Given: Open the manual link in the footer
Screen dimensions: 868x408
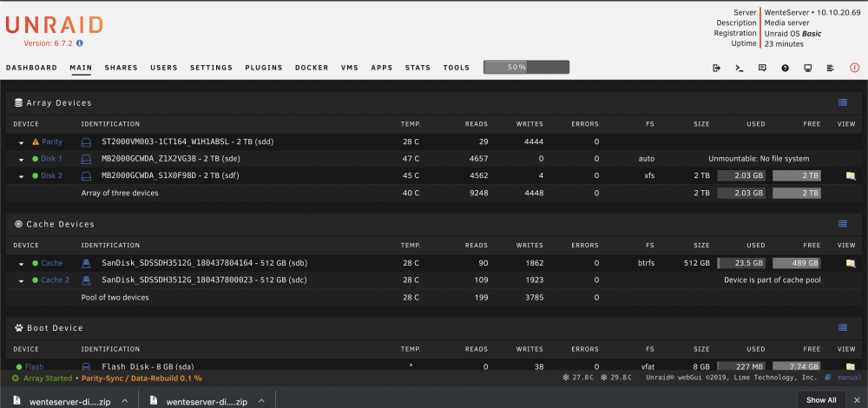Looking at the screenshot, I should point(850,378).
